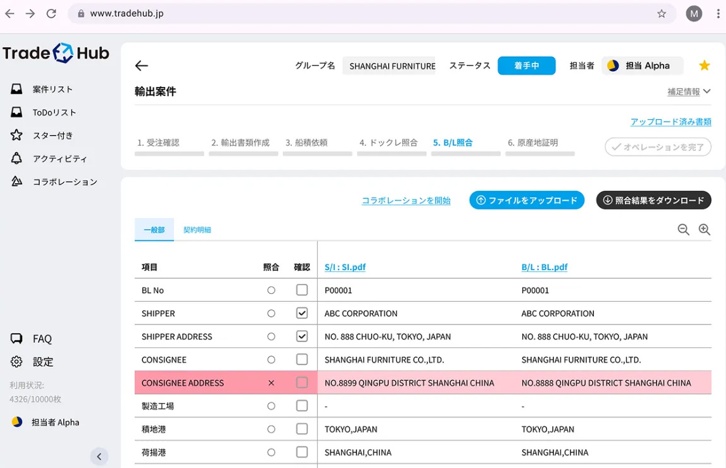Screen dimensions: 726x468
Task: Click the ファイルをアップロード button
Action: (526, 200)
